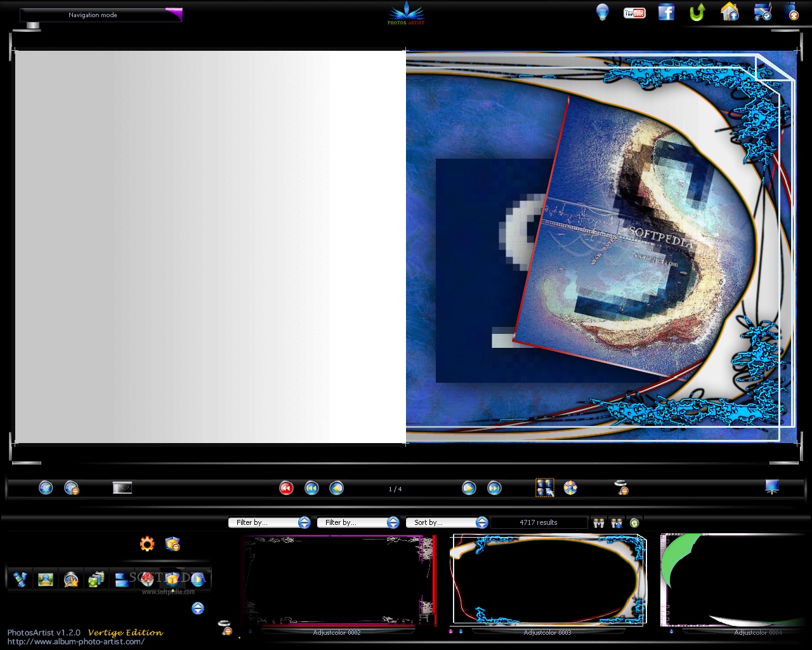Click the box icon with minus badge
Screen dimensions: 812x650
(x=173, y=544)
